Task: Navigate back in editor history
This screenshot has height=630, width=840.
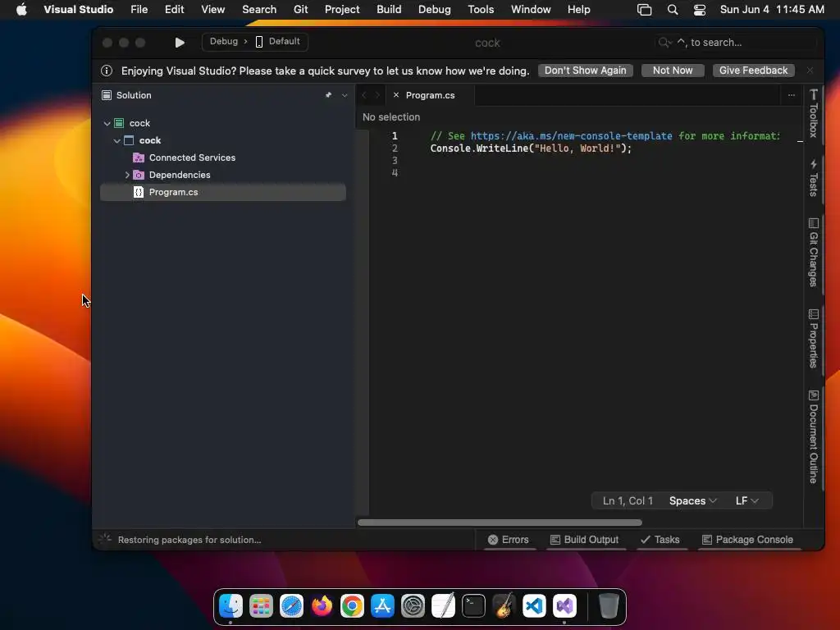Action: point(364,95)
